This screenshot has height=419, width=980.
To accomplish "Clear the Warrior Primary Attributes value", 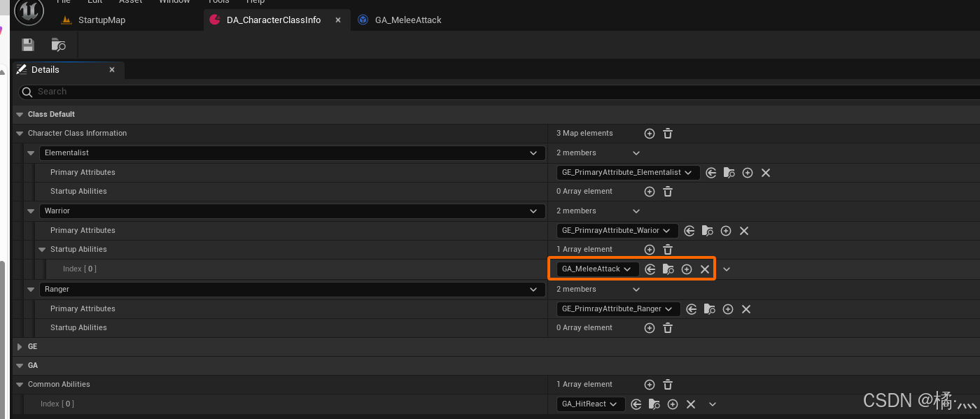I will tap(744, 230).
